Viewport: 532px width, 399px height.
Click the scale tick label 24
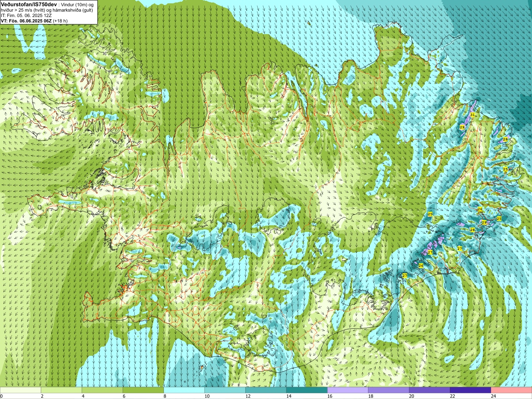point(493,396)
